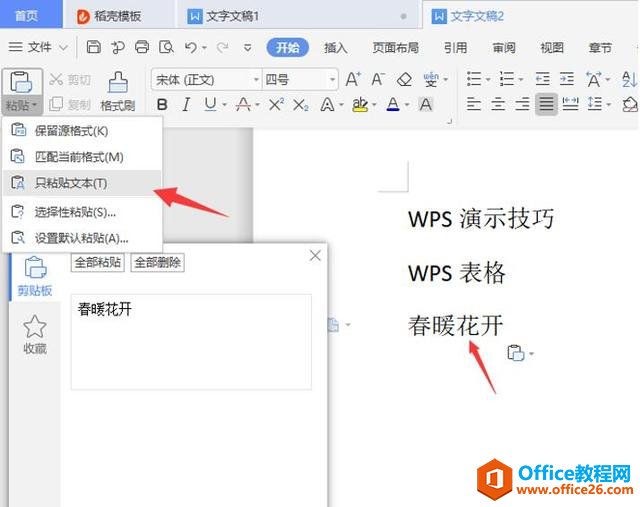Screen dimensions: 640x507
Task: Expand the 文件 menu chevron
Action: click(x=63, y=48)
